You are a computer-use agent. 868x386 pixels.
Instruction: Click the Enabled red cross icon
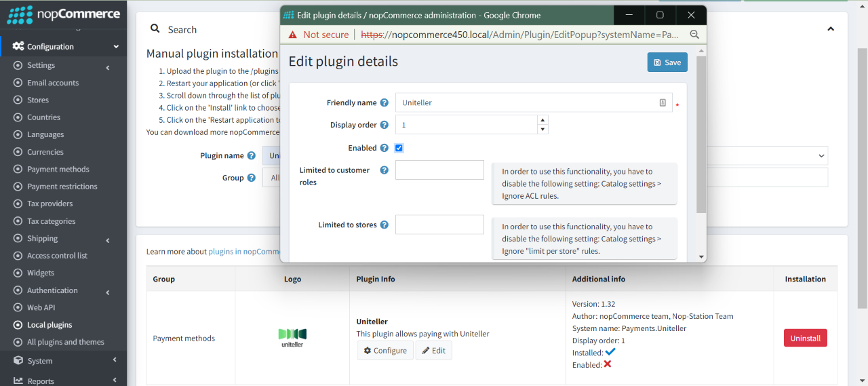pos(608,364)
